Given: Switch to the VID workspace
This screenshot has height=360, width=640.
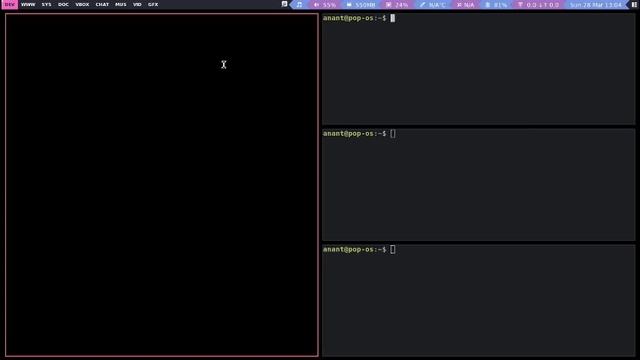Looking at the screenshot, I should tap(137, 4).
